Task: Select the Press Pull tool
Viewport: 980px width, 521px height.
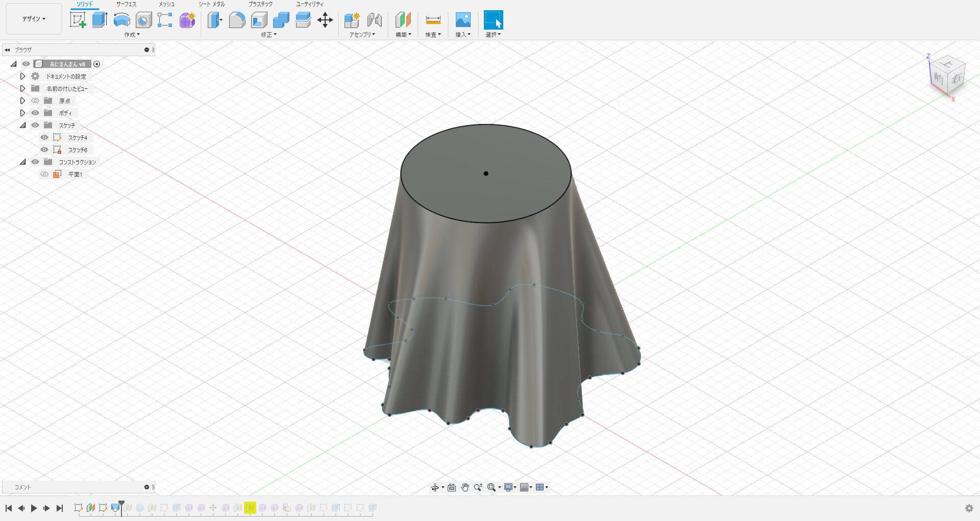Action: click(215, 20)
